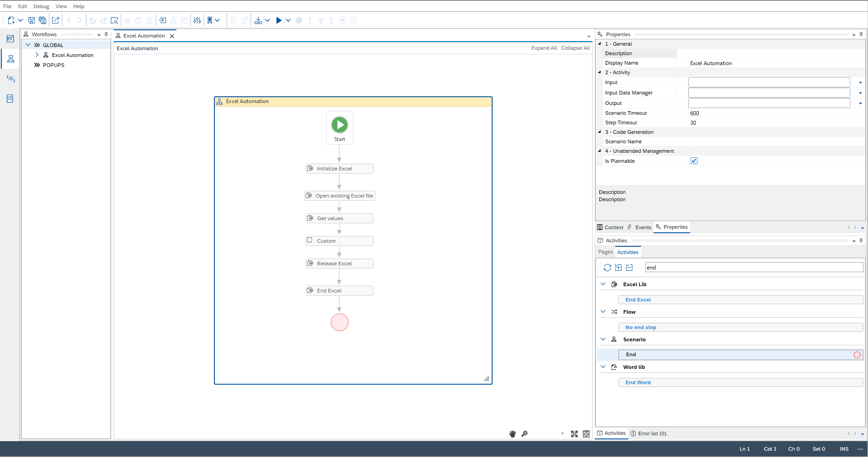The height and width of the screenshot is (457, 868).
Task: Switch to the Pages tab
Action: pos(606,252)
